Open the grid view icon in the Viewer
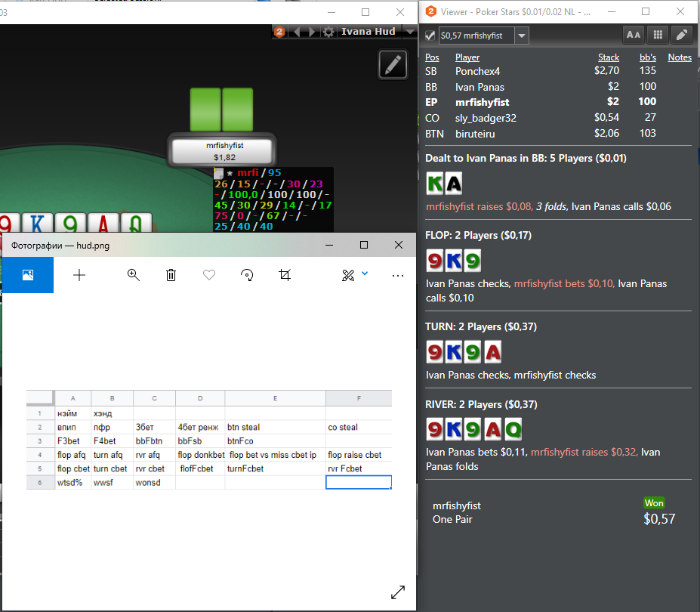The height and width of the screenshot is (612, 700). tap(658, 35)
